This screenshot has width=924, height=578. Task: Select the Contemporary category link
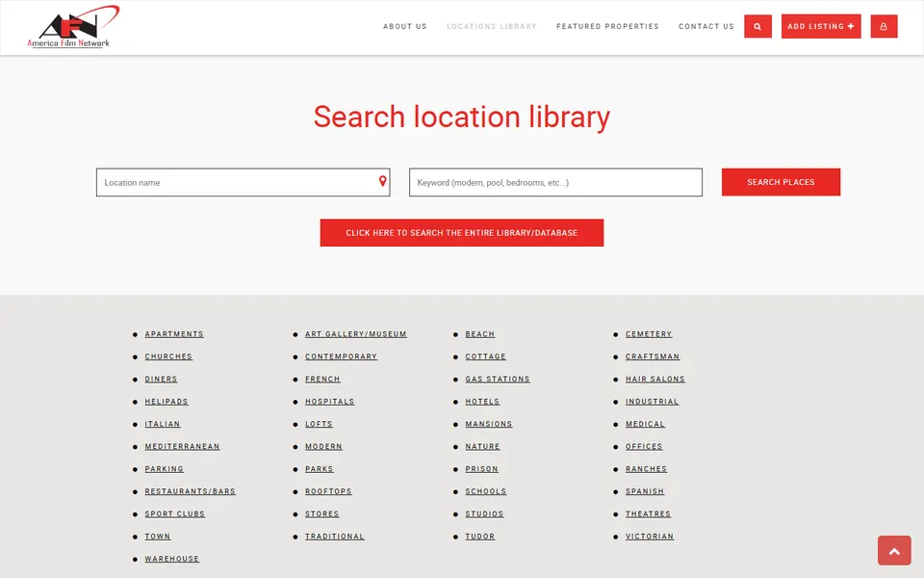[341, 356]
